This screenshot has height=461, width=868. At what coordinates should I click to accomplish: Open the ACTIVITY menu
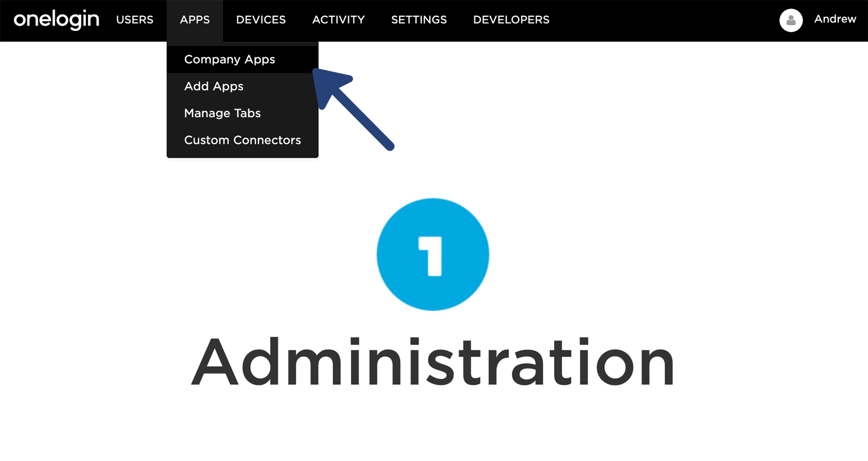339,20
